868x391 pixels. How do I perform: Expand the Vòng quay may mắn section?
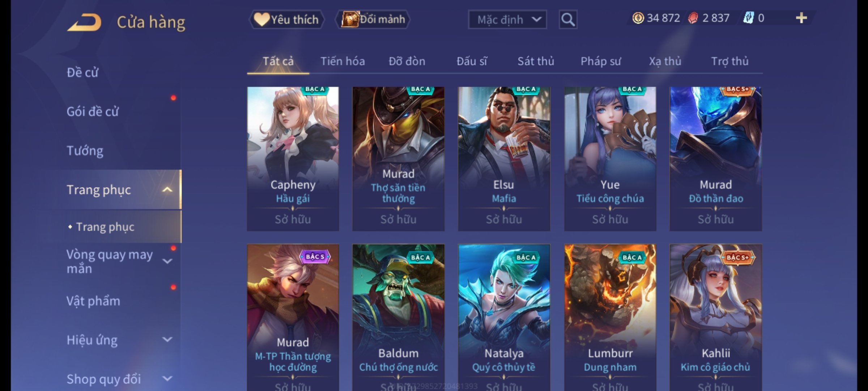point(167,261)
